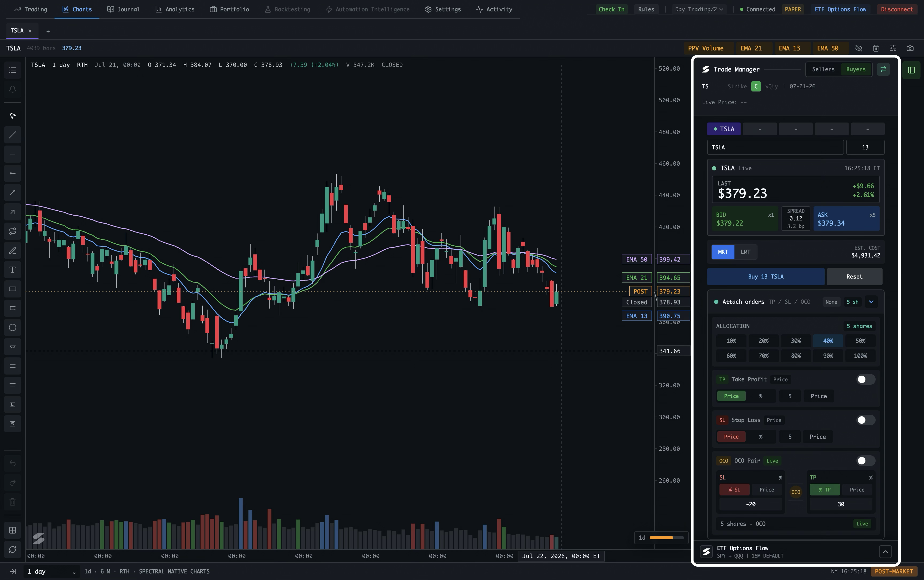Open alerts bell icon in left toolbar
This screenshot has width=924, height=580.
tap(13, 89)
